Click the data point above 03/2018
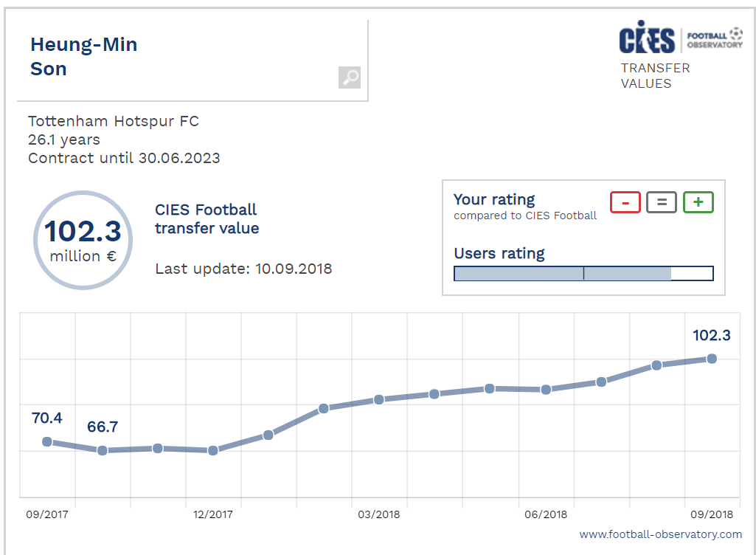756x555 pixels. [379, 399]
